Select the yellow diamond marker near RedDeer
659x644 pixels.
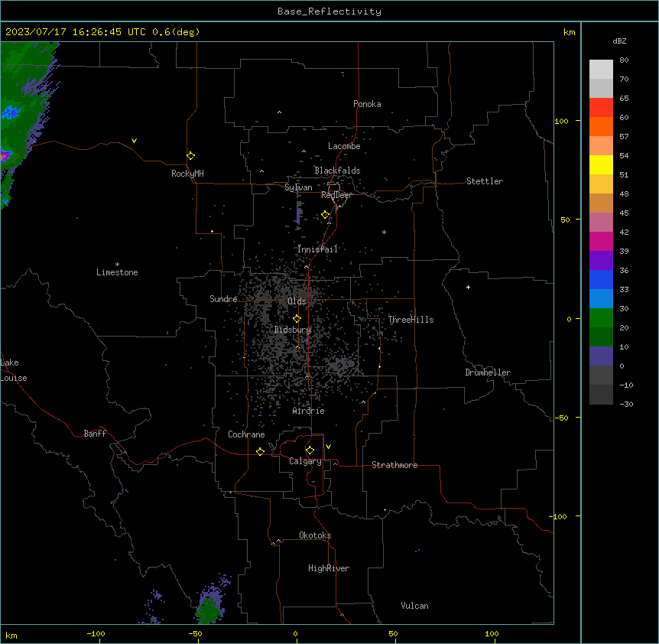[325, 215]
